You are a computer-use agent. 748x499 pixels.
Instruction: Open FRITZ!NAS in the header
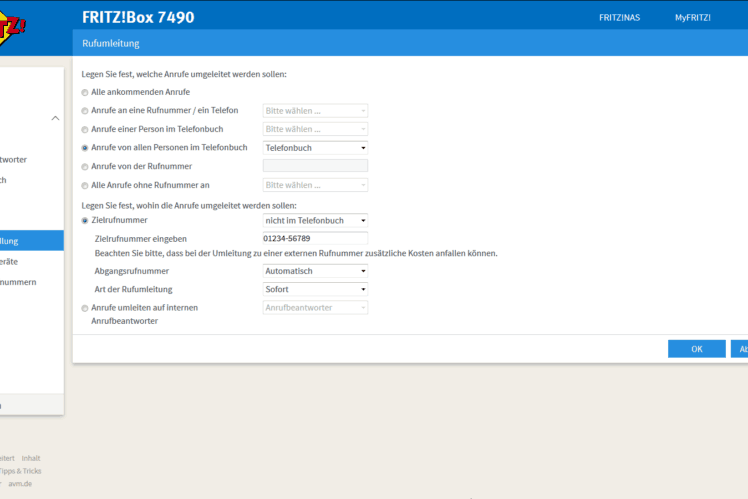point(620,18)
